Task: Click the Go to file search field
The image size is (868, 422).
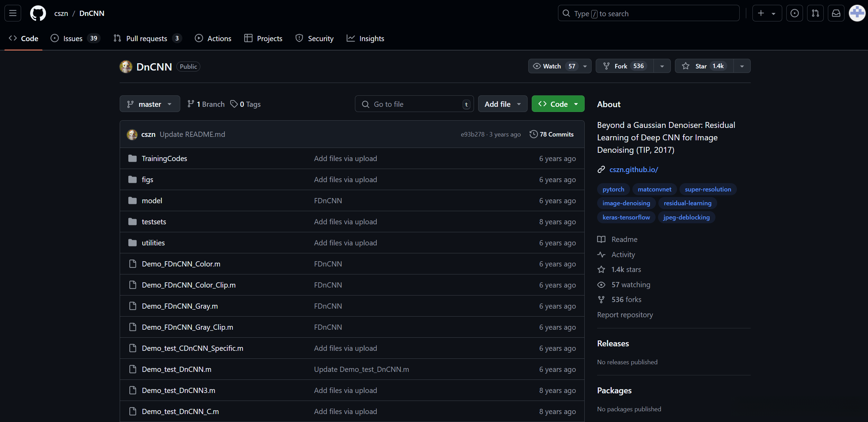Action: point(414,104)
